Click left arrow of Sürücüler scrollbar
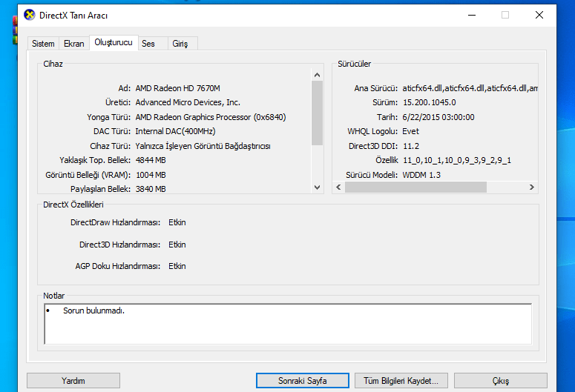 [x=338, y=187]
